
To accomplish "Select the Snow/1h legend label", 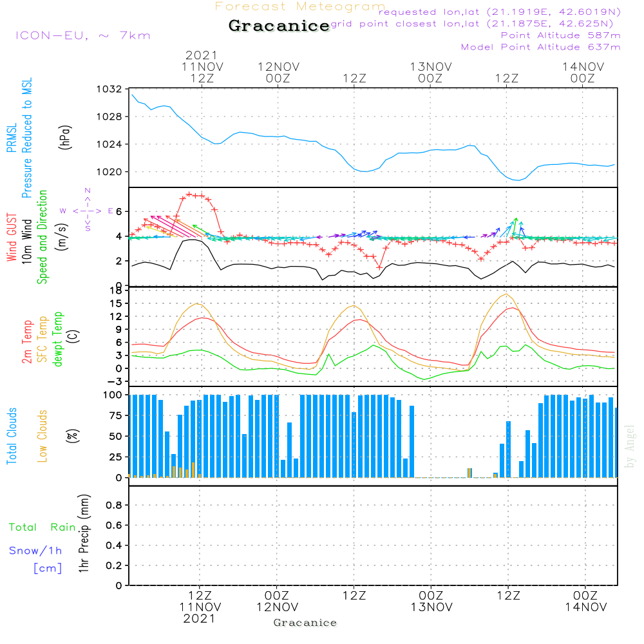I will coord(36,551).
